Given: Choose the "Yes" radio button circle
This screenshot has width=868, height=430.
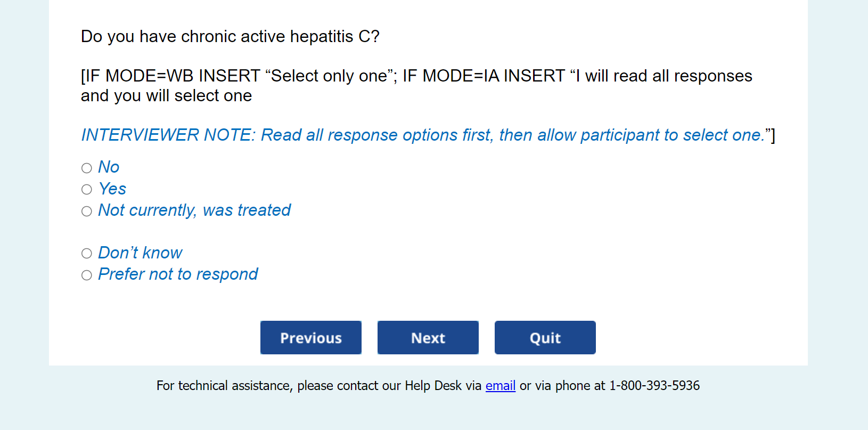Looking at the screenshot, I should tap(87, 190).
